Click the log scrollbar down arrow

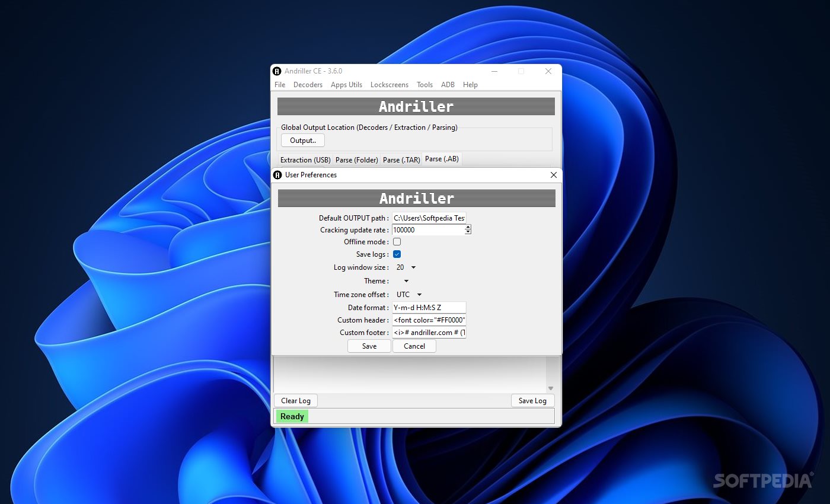[x=551, y=388]
